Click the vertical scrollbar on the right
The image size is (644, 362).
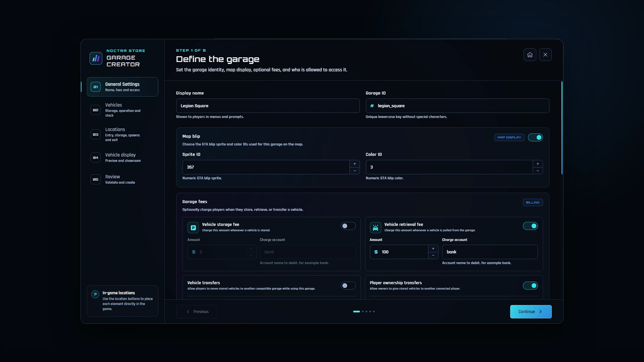point(562,128)
